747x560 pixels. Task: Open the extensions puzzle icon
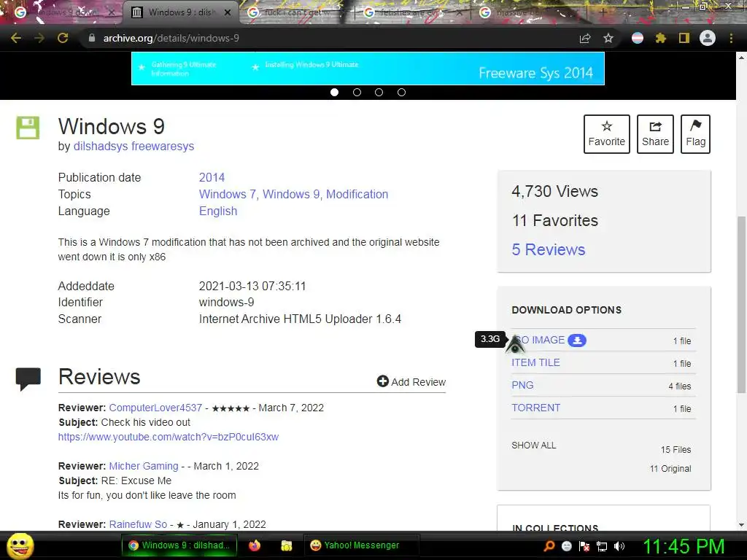coord(661,38)
